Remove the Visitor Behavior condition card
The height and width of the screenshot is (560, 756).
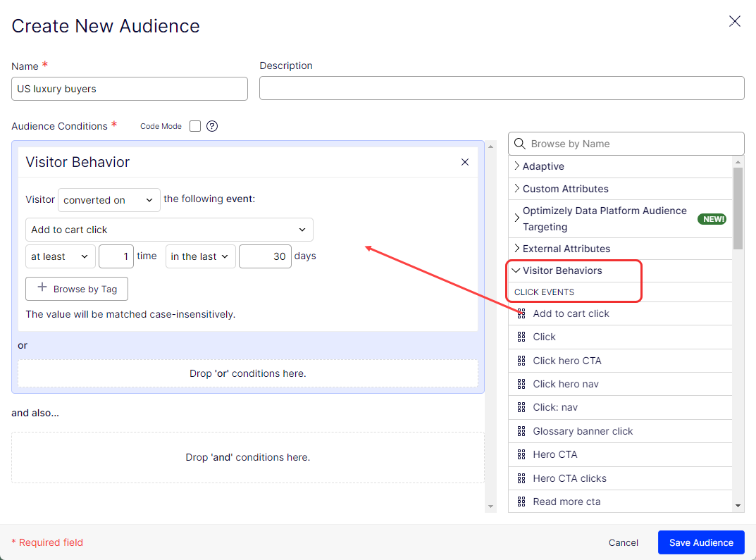465,161
